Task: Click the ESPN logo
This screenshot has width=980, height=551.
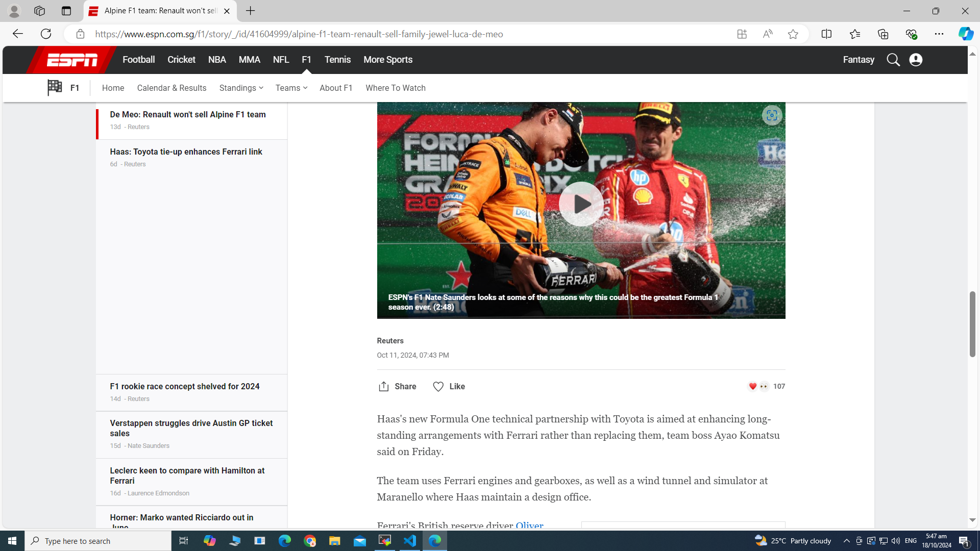Action: click(72, 60)
